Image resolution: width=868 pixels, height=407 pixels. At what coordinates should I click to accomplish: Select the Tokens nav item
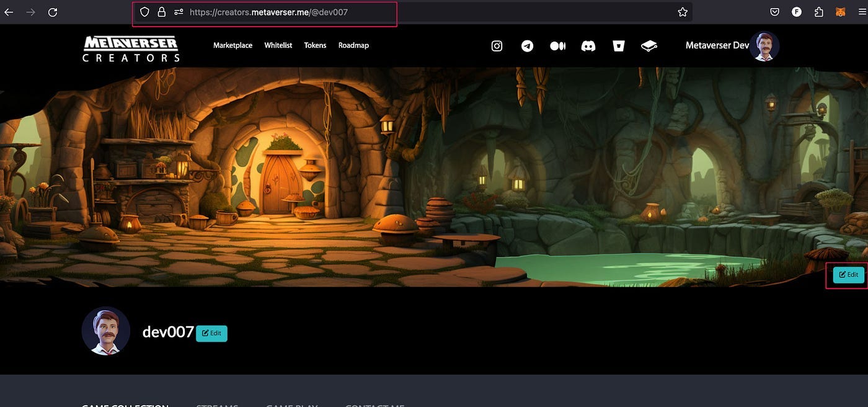coord(315,45)
